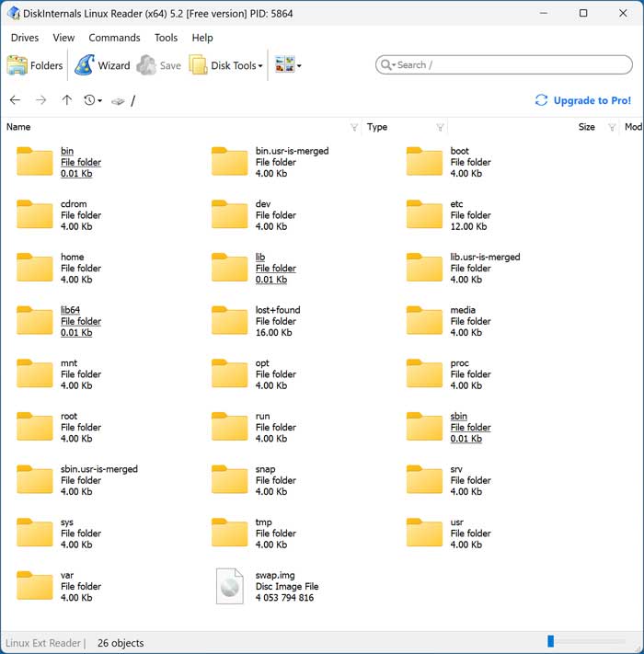Open the Size column filter icon
This screenshot has width=644, height=654.
click(612, 127)
